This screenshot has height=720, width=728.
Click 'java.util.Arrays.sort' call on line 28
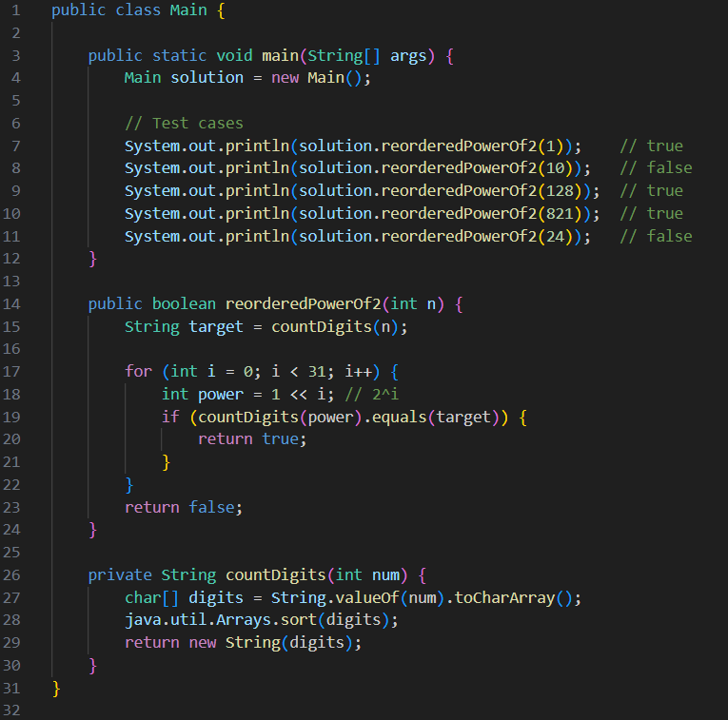click(x=221, y=620)
